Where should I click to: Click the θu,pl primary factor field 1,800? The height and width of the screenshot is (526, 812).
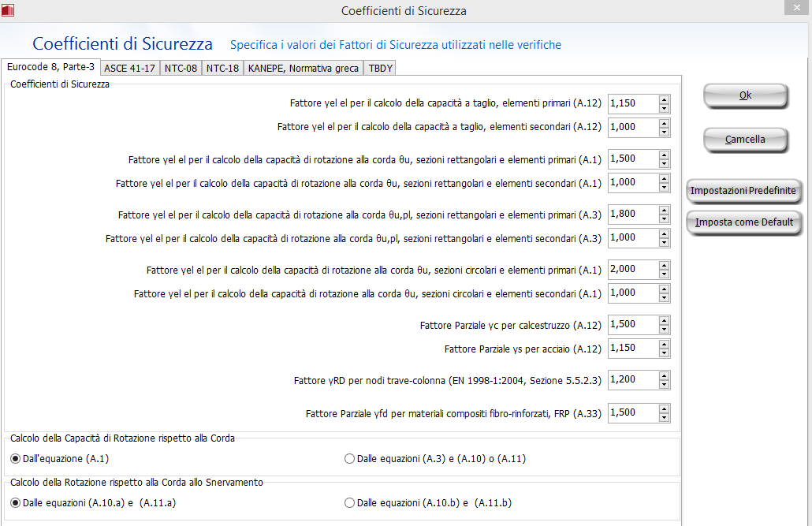tap(632, 214)
